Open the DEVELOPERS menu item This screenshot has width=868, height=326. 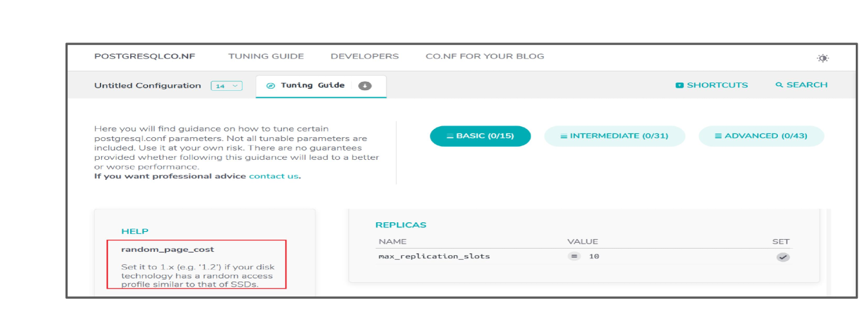tap(364, 56)
